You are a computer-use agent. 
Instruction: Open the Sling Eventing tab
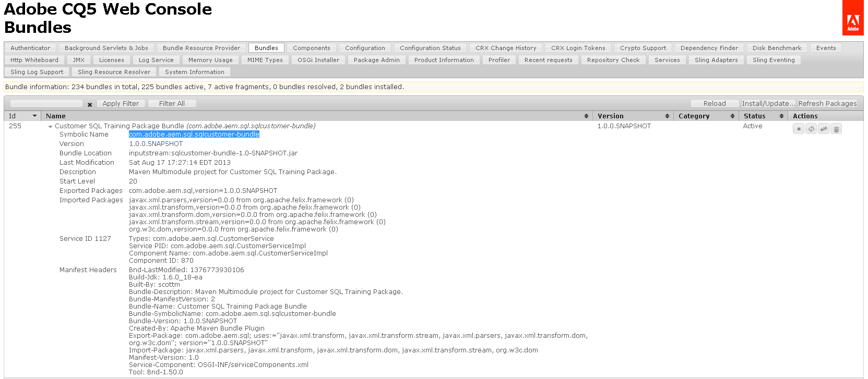[x=774, y=60]
